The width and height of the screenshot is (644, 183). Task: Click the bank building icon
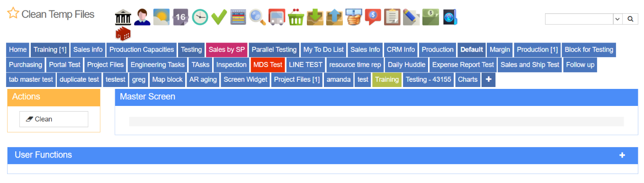point(123,17)
